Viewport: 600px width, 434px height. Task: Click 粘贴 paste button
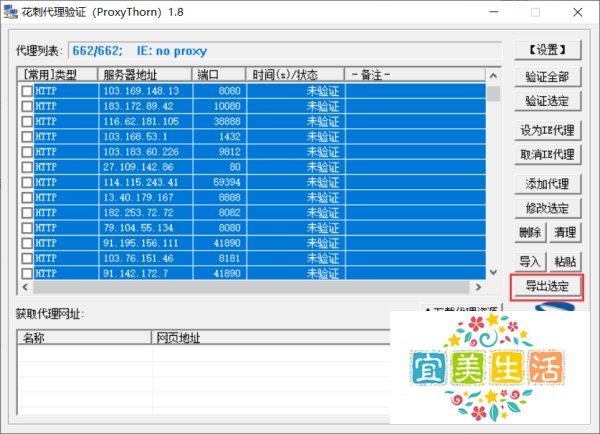[565, 261]
